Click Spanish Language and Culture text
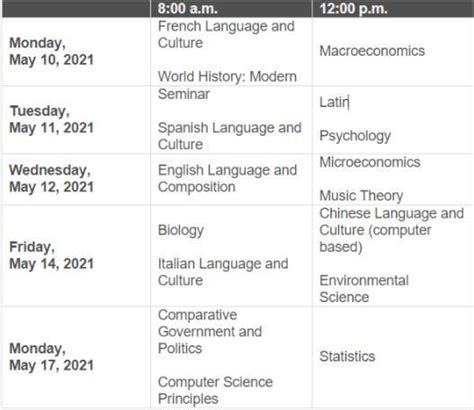Image resolution: width=474 pixels, height=410 pixels. pyautogui.click(x=230, y=136)
